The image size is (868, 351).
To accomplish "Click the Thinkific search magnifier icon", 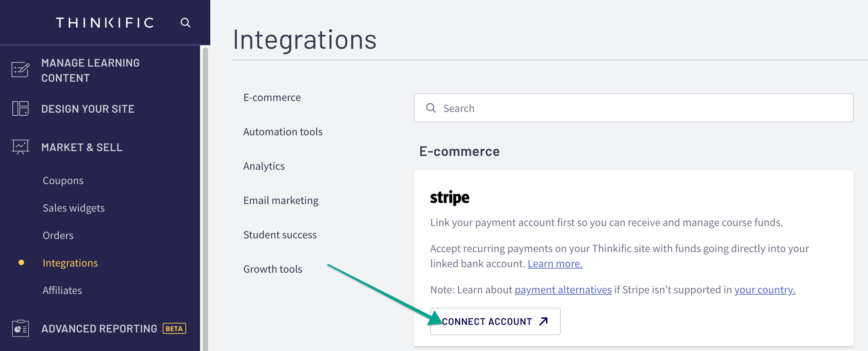I will tap(186, 22).
